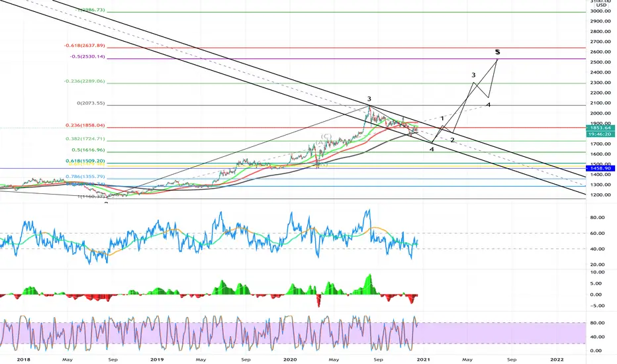Click 1200.00 on the price axis
This screenshot has width=617, height=364.
coord(600,195)
